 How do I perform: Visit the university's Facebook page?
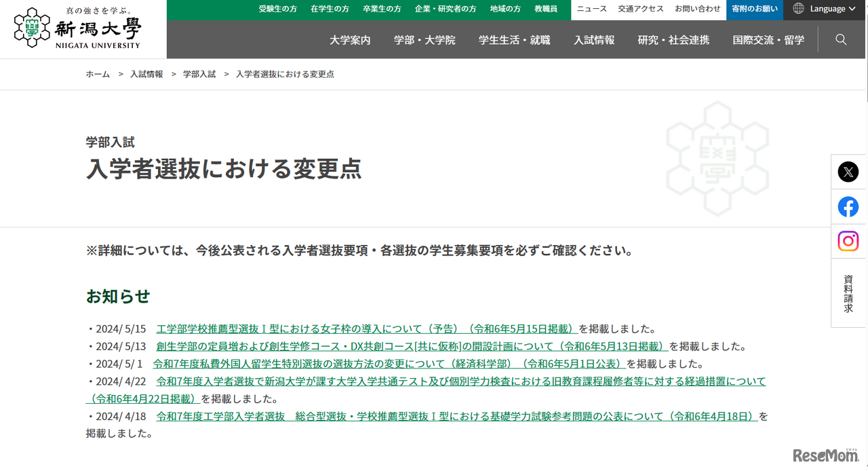(x=848, y=207)
